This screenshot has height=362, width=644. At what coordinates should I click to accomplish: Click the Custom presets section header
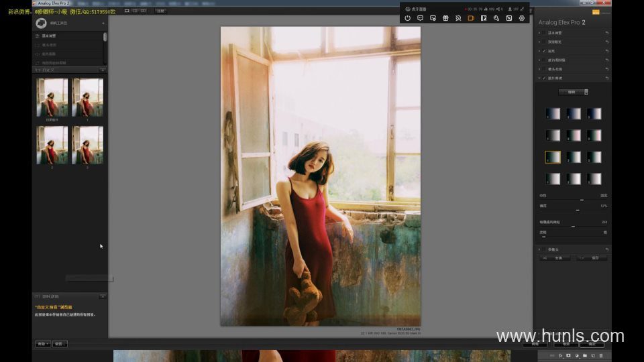[69, 70]
